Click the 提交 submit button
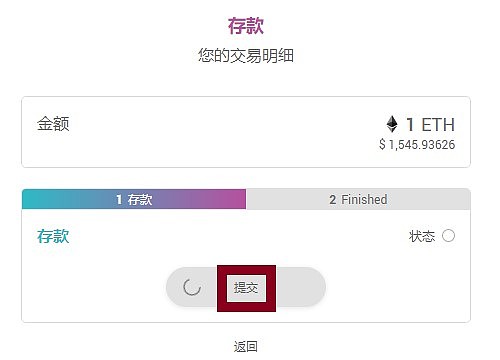This screenshot has height=360, width=500. (246, 288)
